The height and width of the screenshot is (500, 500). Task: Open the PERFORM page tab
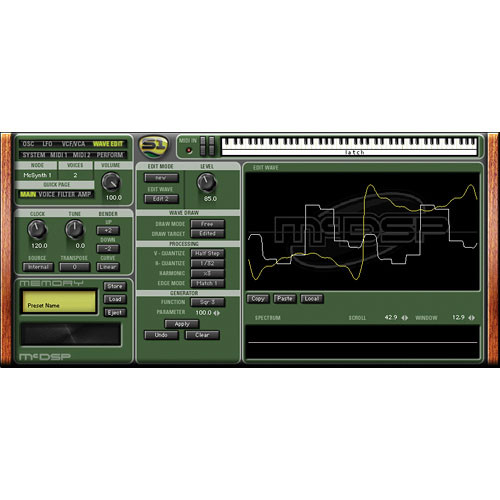pos(110,155)
